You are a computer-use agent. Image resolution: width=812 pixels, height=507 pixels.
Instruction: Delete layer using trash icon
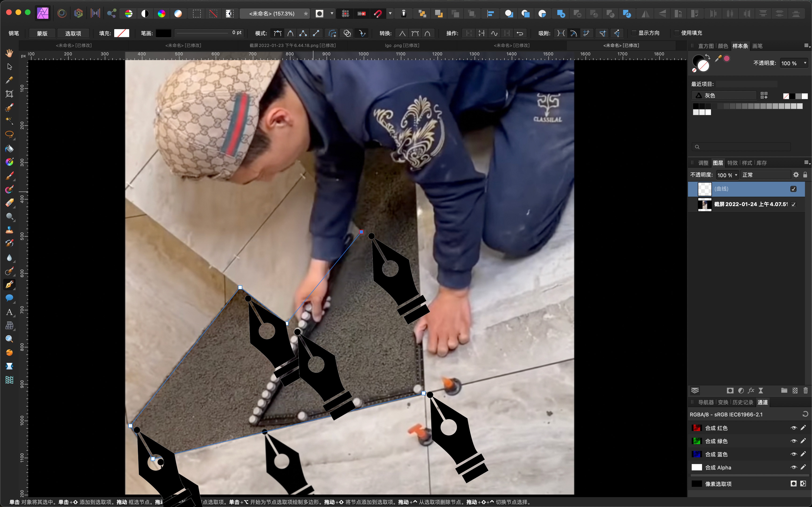(x=805, y=390)
